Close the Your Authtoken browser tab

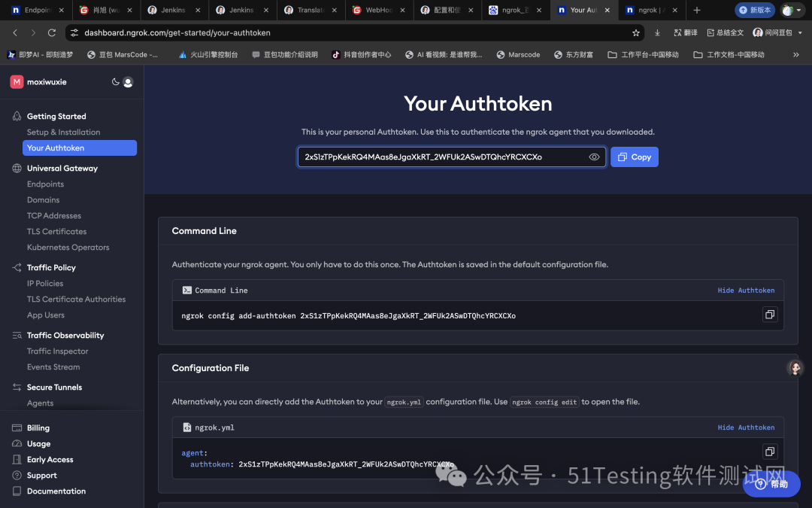point(607,10)
